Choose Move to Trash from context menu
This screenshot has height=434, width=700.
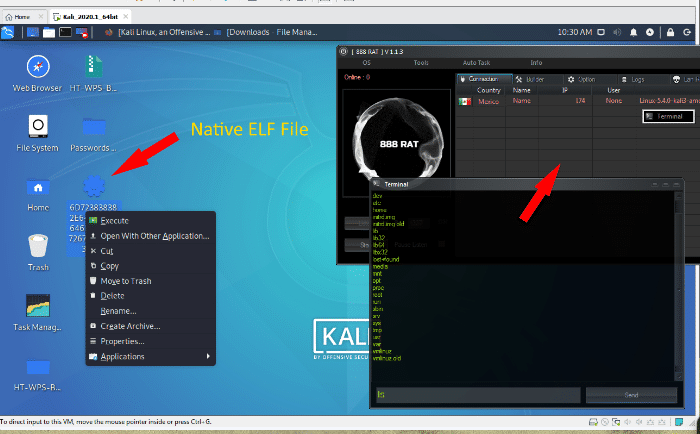pos(150,281)
